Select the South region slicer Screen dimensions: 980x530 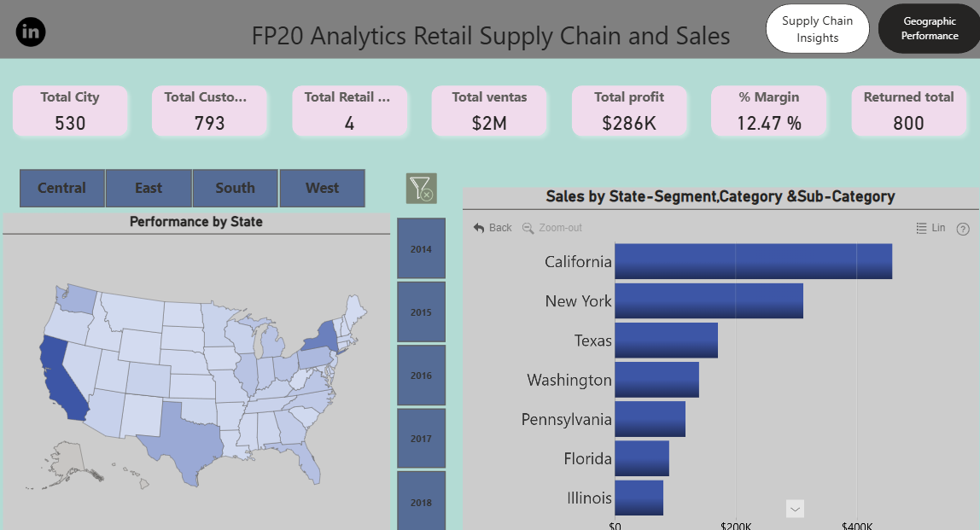235,188
